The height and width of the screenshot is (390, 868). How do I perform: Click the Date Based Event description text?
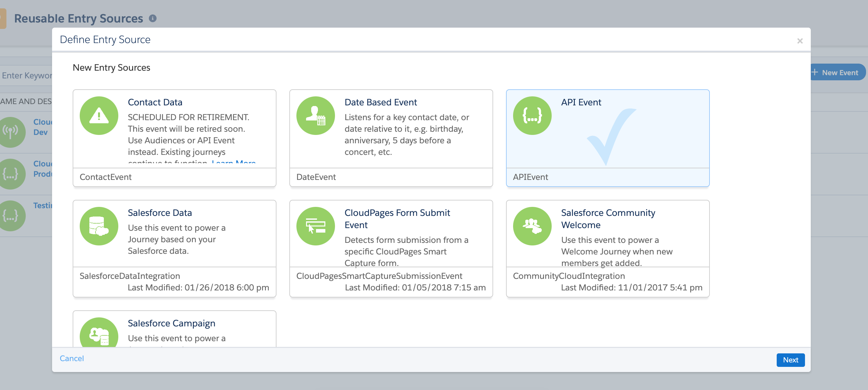tap(406, 134)
